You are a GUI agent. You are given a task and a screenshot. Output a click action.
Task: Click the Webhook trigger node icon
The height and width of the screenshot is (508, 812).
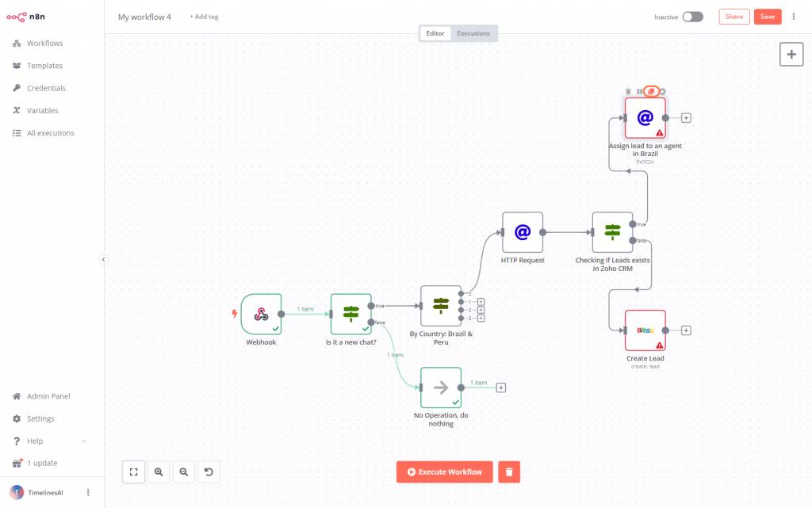pyautogui.click(x=261, y=315)
